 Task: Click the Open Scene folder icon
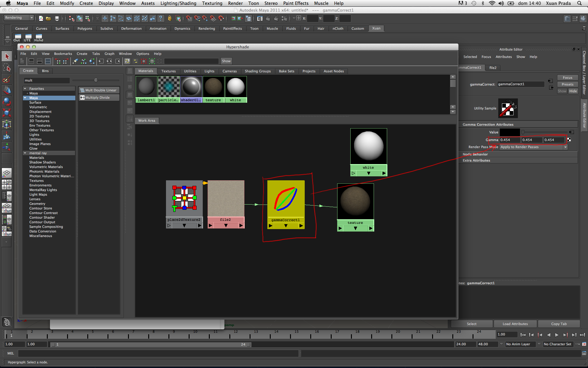(x=48, y=19)
